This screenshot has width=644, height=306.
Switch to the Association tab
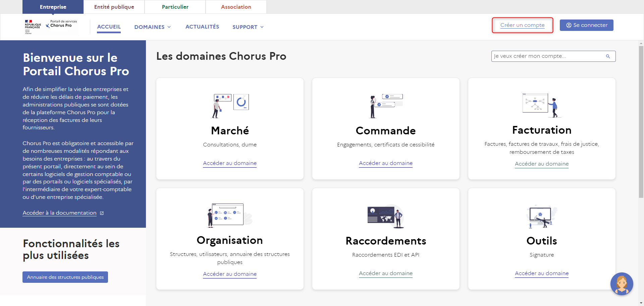236,7
